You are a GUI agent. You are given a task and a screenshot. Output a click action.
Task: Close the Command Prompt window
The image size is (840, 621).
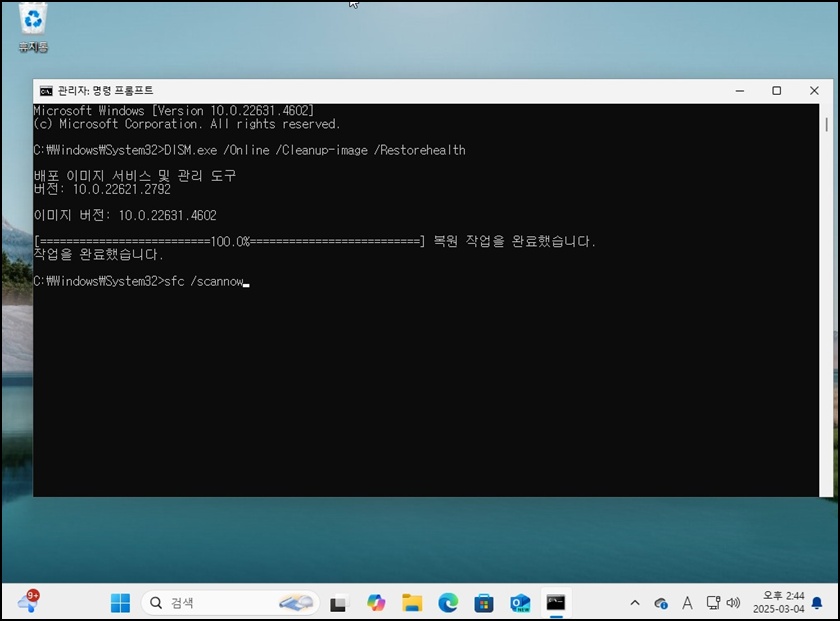[814, 91]
